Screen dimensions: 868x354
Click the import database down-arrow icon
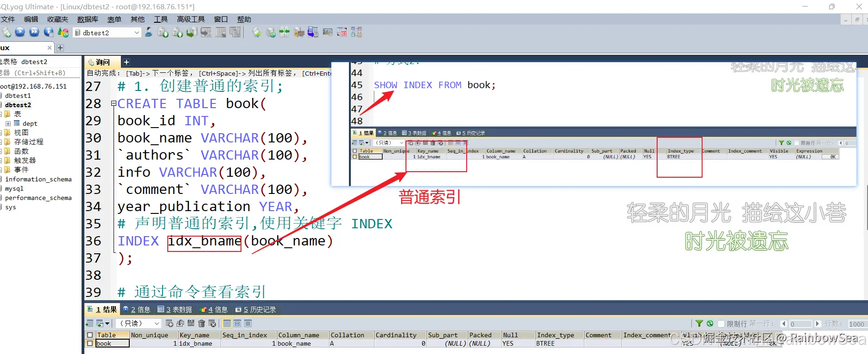(163, 32)
